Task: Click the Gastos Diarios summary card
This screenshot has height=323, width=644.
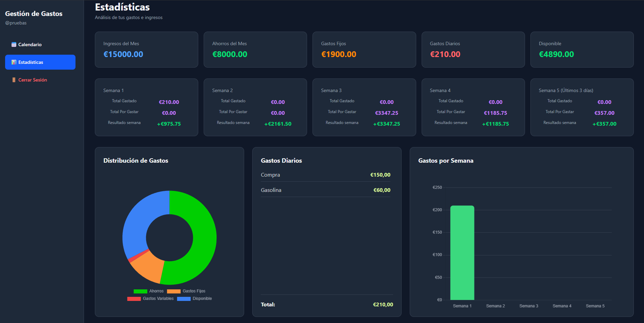Action: pos(473,50)
